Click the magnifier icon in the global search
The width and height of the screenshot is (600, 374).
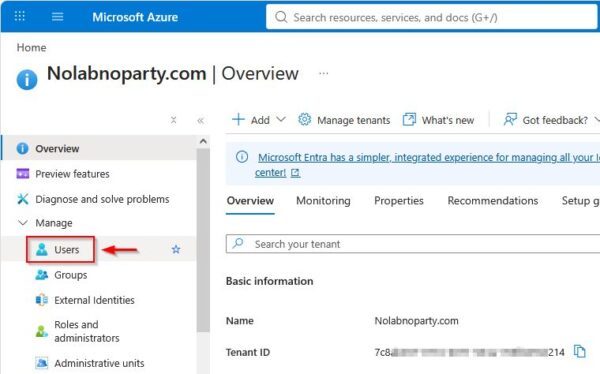click(x=281, y=17)
